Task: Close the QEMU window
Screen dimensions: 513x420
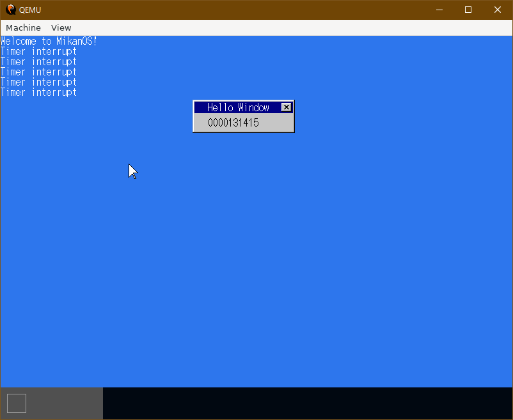Action: (498, 10)
